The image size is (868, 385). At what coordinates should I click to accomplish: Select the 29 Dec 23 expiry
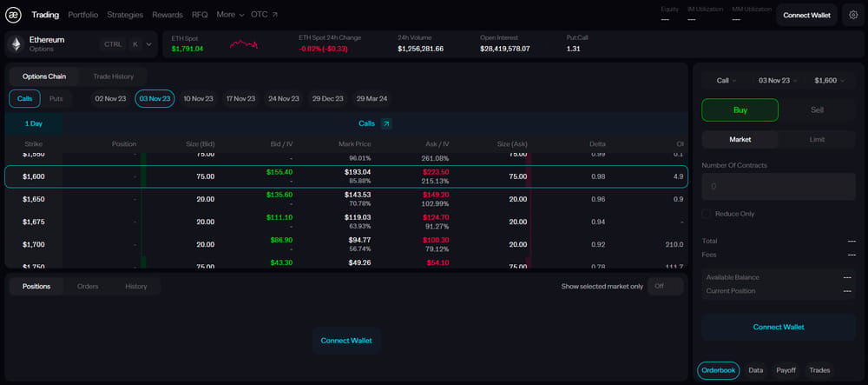click(328, 98)
